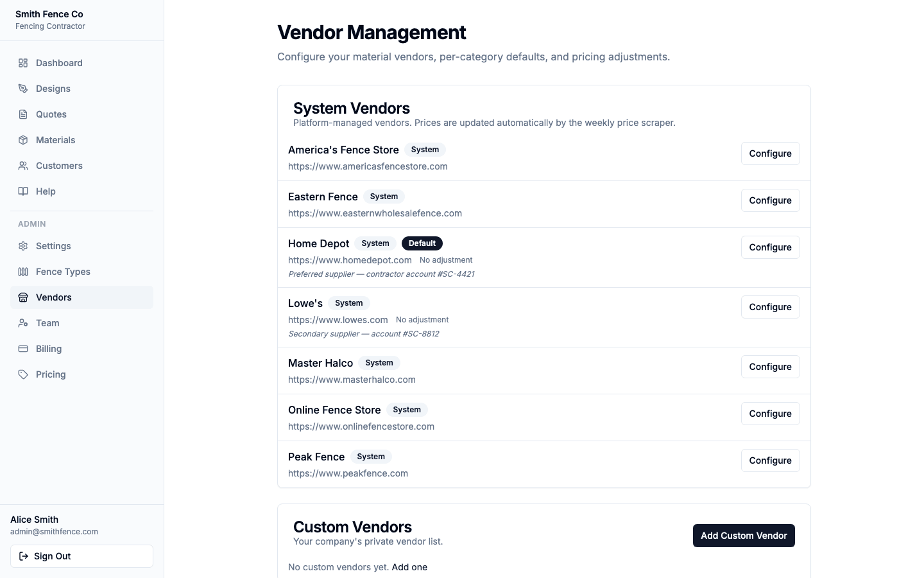
Task: Navigate to Materials
Action: click(x=81, y=140)
